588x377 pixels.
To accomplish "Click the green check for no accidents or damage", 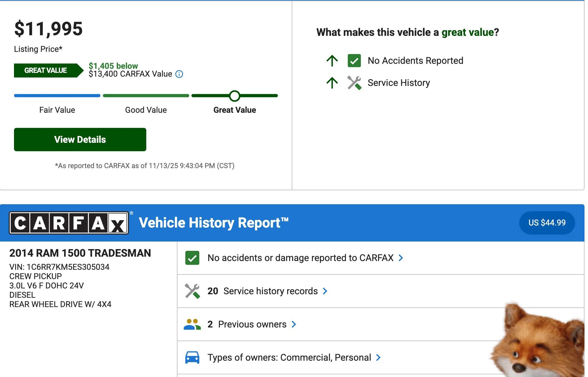I will pos(192,258).
